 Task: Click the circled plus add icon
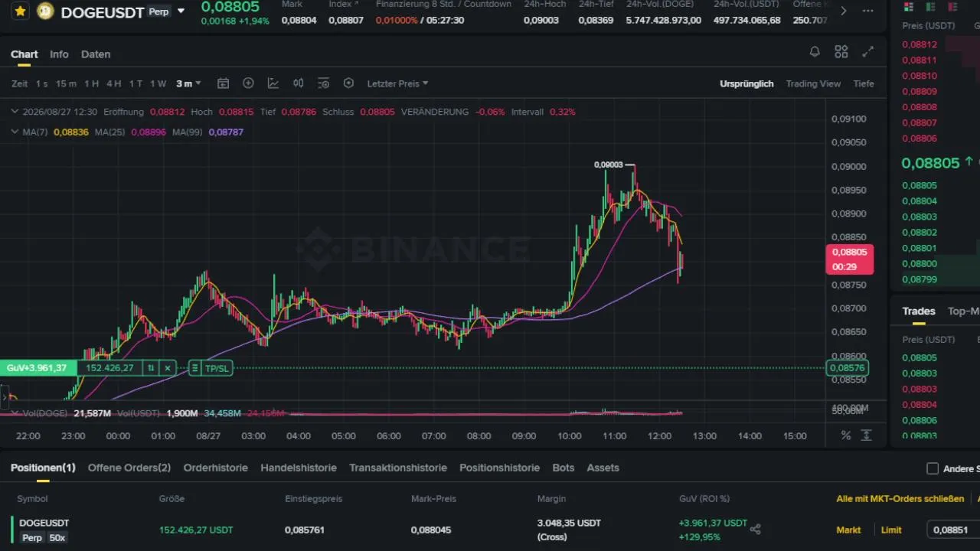248,83
